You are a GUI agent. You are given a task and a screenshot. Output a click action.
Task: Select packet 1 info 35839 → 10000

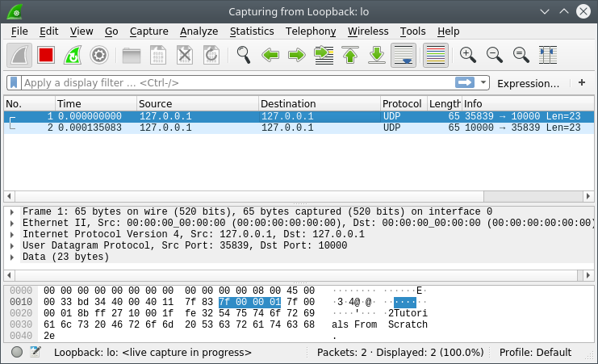click(522, 116)
